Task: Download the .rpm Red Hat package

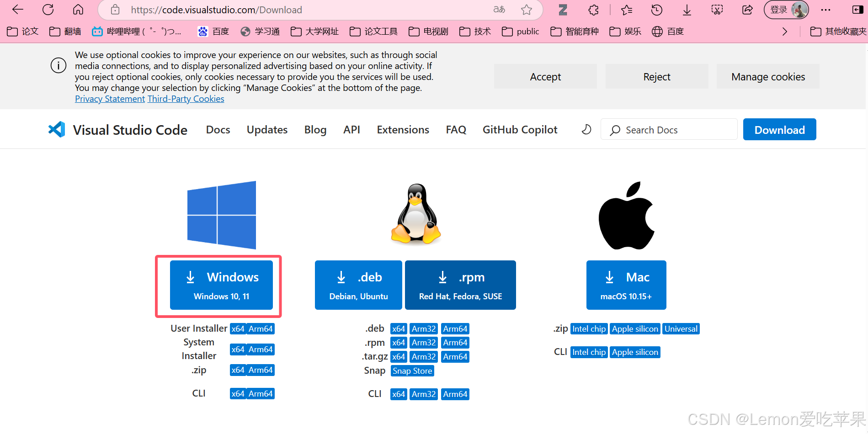Action: coord(460,285)
